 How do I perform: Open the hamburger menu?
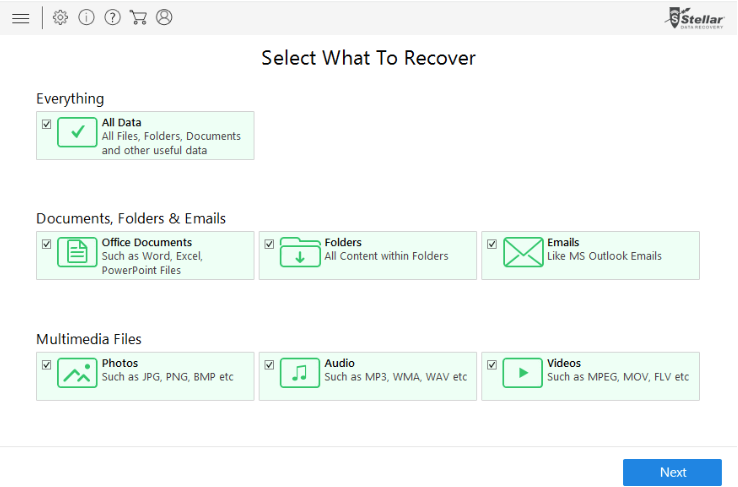(20, 18)
